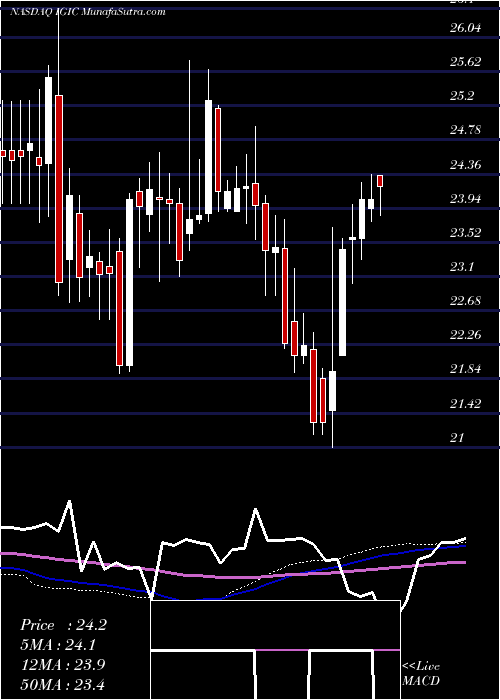Image resolution: width=500 pixels, height=700 pixels.
Task: Select the 23.94 price axis label
Action: 465,199
